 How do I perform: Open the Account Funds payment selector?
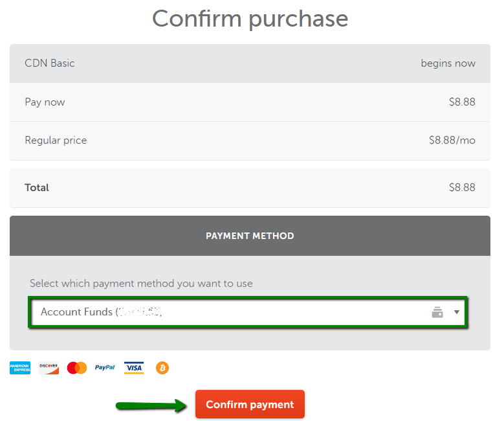coord(248,312)
